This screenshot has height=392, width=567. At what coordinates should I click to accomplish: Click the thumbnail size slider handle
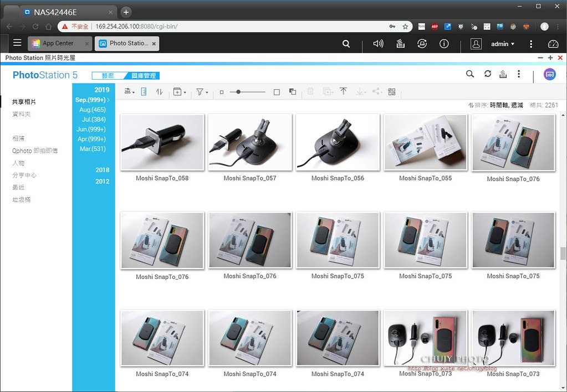point(238,92)
